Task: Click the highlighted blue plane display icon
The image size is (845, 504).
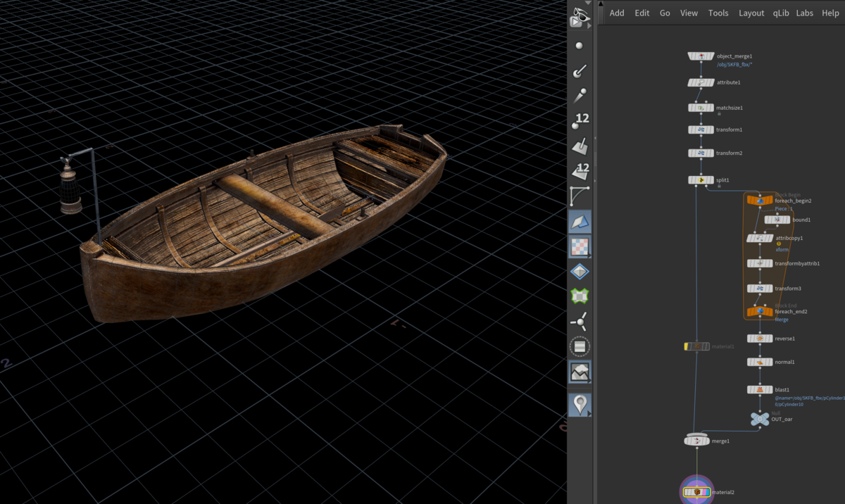Action: tap(580, 222)
